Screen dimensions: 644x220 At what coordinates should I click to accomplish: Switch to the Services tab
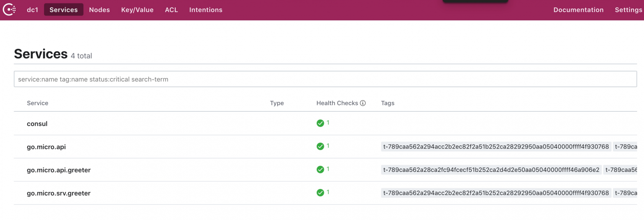tap(64, 10)
